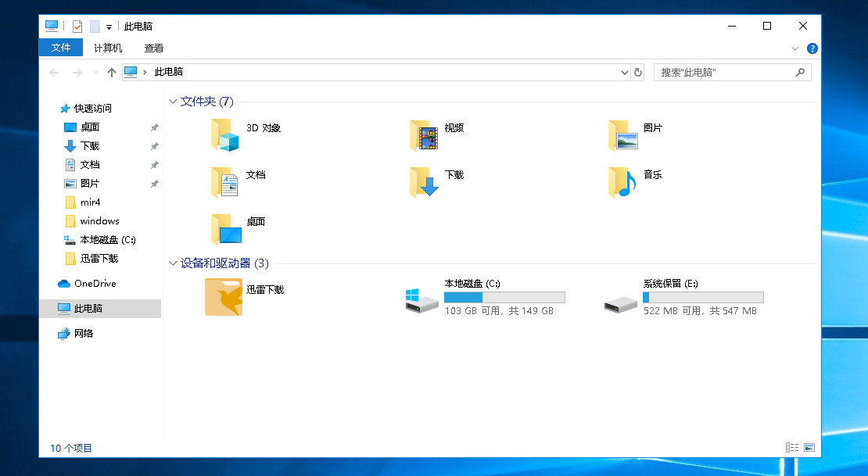Click the up-directory arrow icon
Image resolution: width=868 pixels, height=476 pixels.
pyautogui.click(x=112, y=73)
